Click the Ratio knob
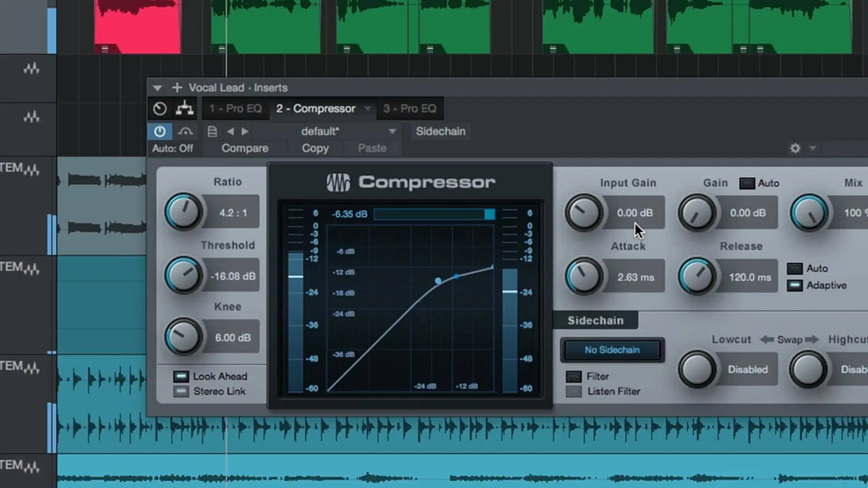This screenshot has width=868, height=488. (183, 212)
